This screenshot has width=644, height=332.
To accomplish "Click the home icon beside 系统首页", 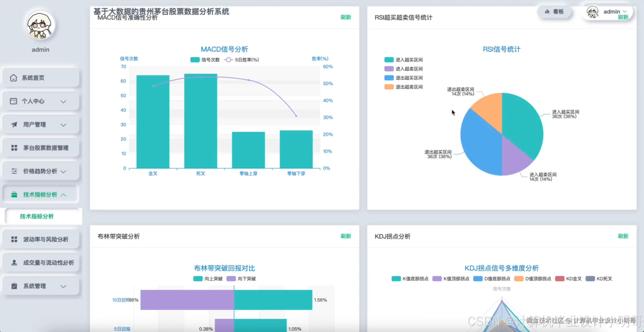I will click(x=13, y=78).
